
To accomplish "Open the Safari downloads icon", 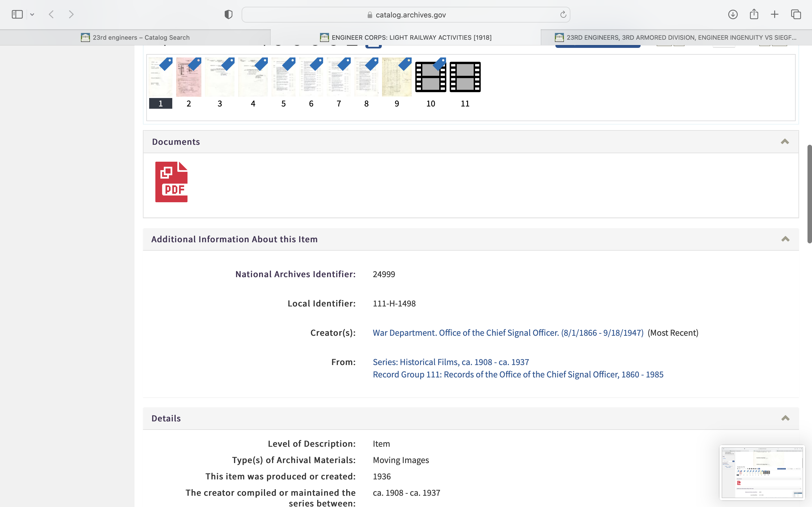I will pos(732,14).
